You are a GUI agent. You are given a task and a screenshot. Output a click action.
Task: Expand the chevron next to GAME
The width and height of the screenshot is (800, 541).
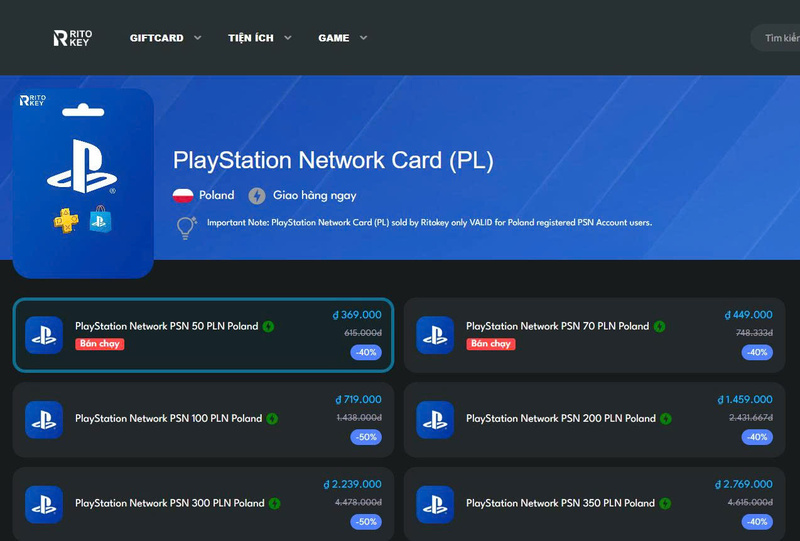pyautogui.click(x=363, y=38)
